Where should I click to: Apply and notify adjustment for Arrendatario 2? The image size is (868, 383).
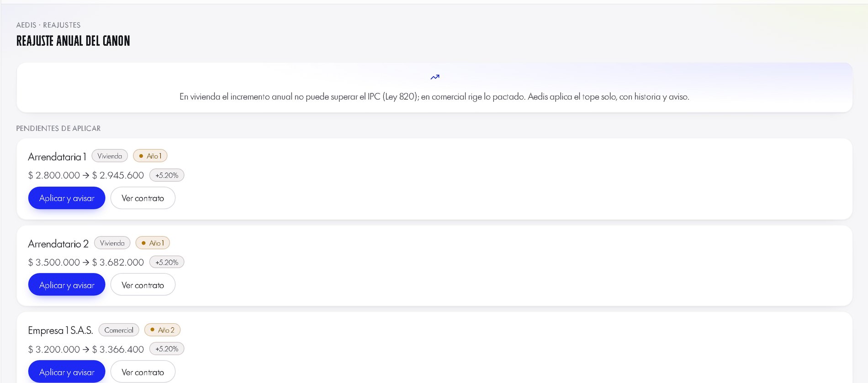pos(67,285)
